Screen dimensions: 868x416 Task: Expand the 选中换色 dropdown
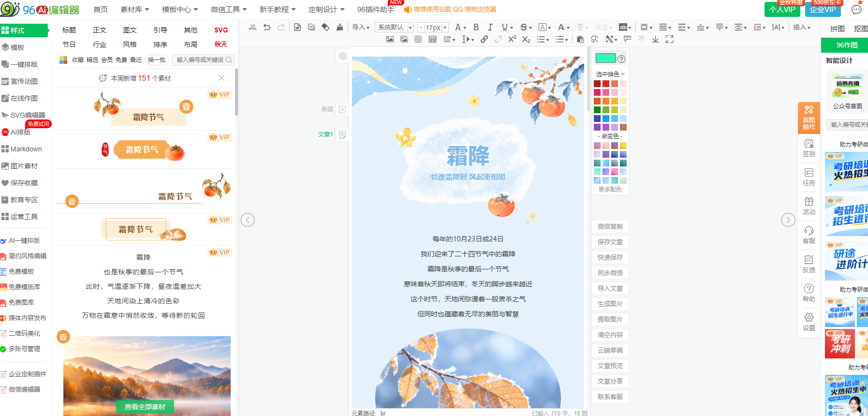click(611, 74)
